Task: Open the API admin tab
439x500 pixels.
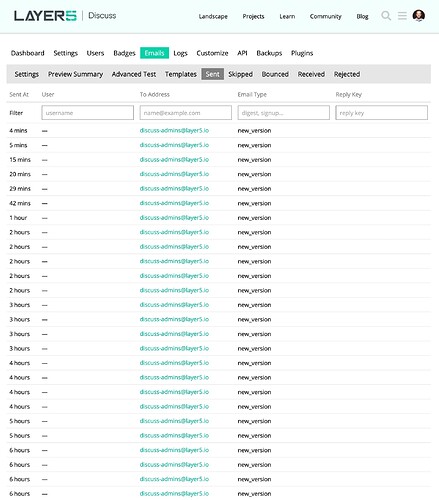Action: click(242, 53)
